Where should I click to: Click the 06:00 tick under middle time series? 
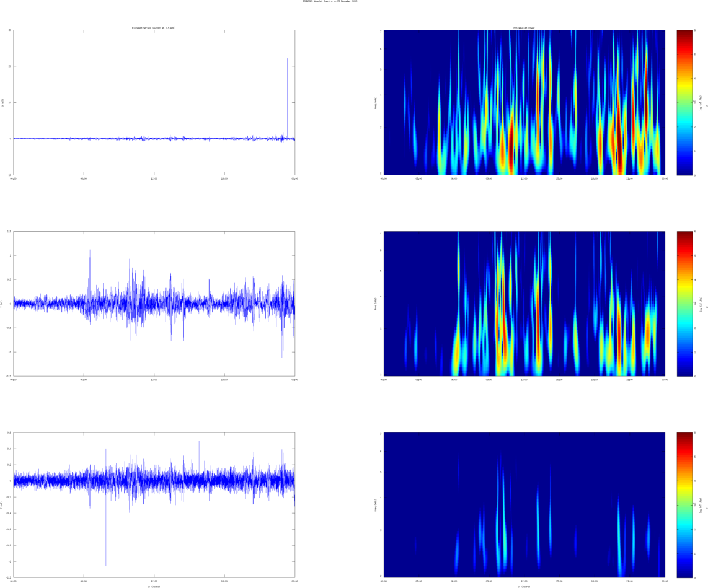(84, 380)
